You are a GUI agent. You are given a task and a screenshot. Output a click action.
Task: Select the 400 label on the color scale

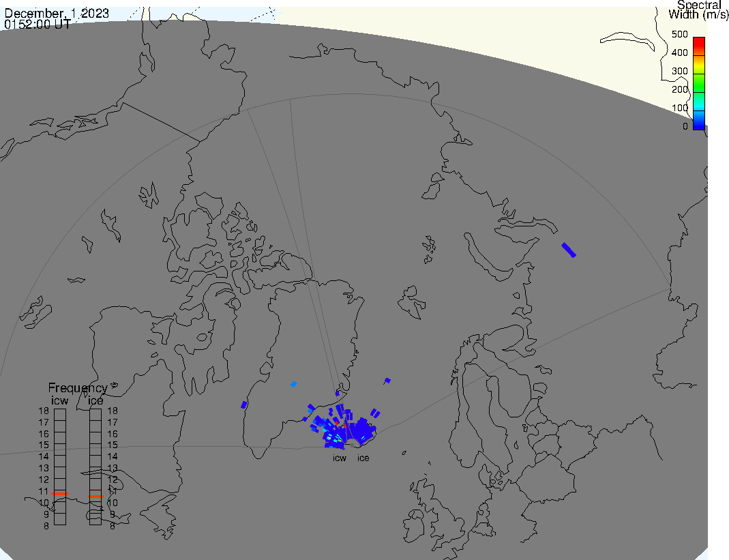(679, 53)
